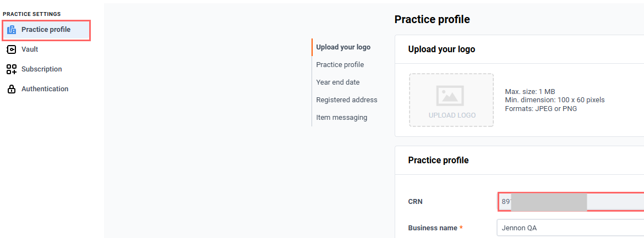The width and height of the screenshot is (644, 238).
Task: Click the PRACTICE SETTINGS sidebar header
Action: pos(32,14)
